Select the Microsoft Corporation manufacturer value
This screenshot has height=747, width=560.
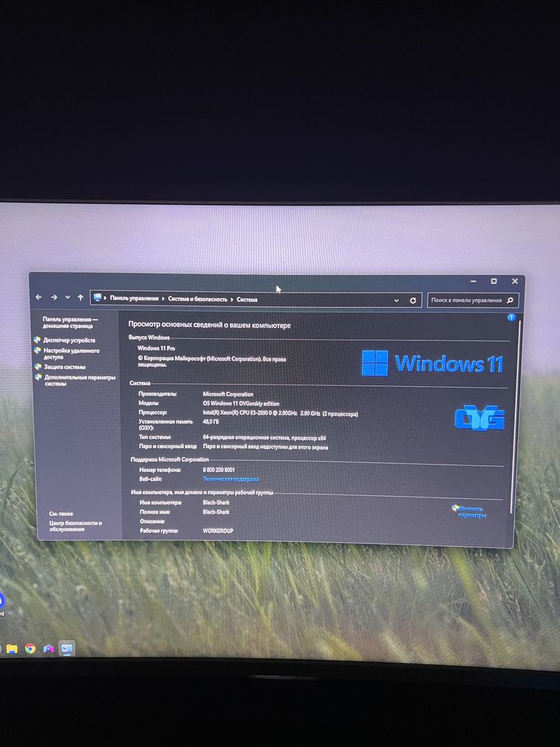[228, 394]
